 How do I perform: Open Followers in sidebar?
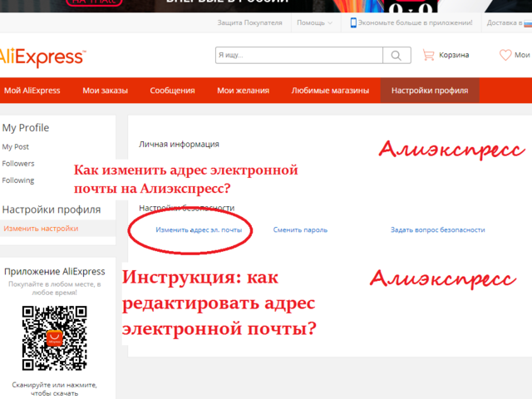(x=18, y=164)
